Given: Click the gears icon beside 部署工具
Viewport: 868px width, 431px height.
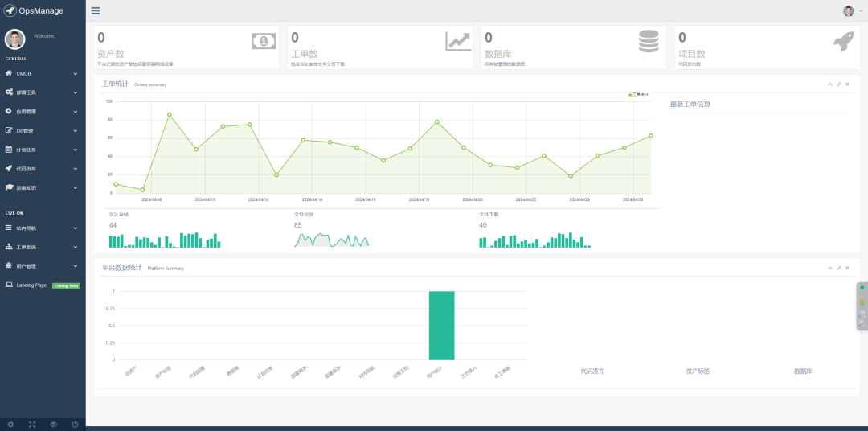Looking at the screenshot, I should pos(9,92).
